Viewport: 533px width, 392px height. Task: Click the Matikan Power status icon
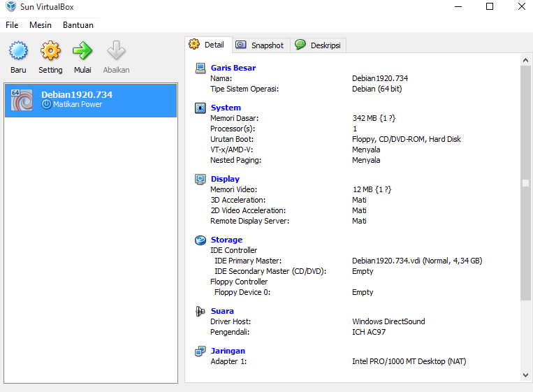pos(47,104)
